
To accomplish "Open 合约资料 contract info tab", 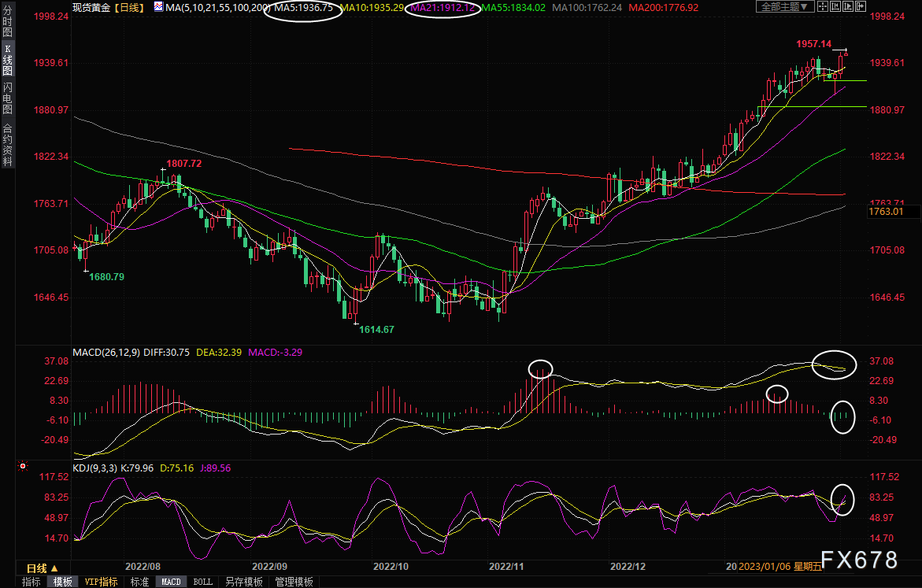I will [x=7, y=145].
